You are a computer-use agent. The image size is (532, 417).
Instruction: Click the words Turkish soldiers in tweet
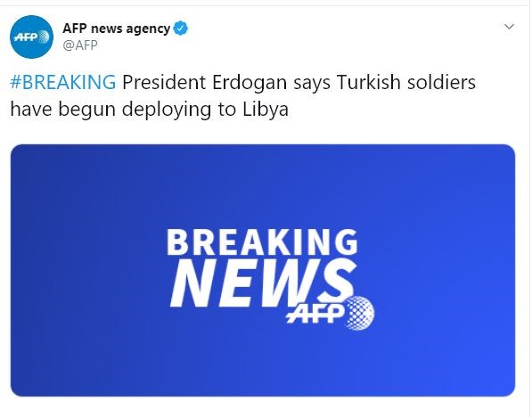click(x=406, y=83)
